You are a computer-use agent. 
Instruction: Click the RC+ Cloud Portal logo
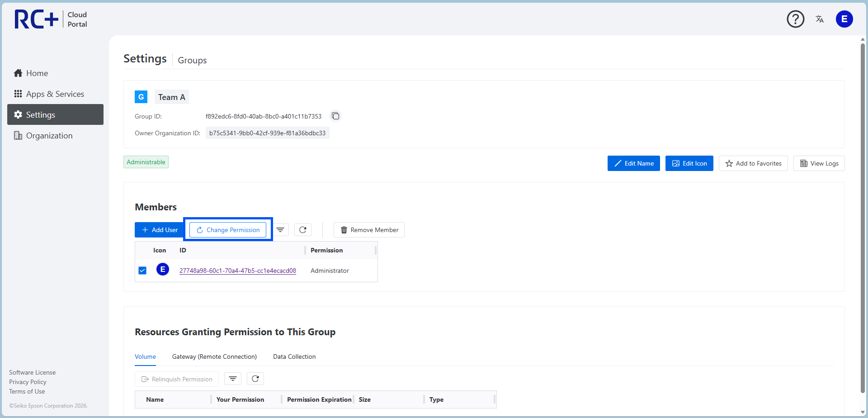coord(51,19)
